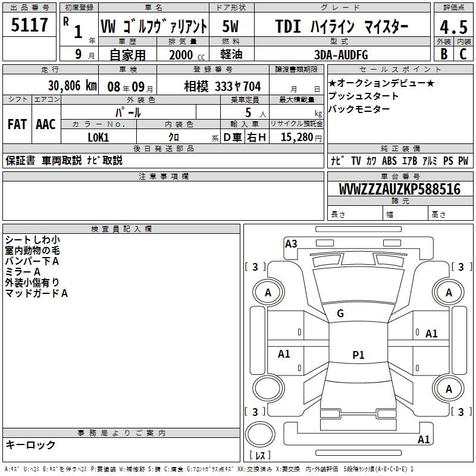Viewport: 476px width, 476px height.
Task: Select the 保証書 text
Action: (x=20, y=160)
